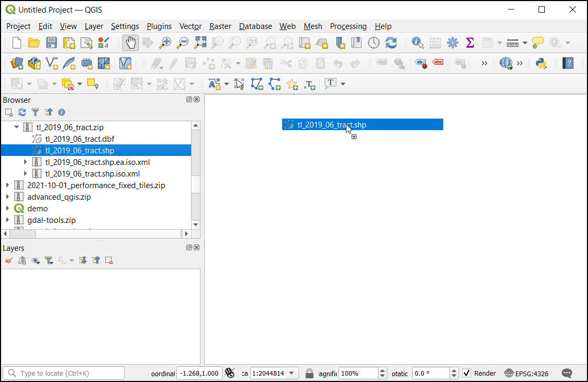Open the Python Console icon
The height and width of the screenshot is (382, 588).
(x=541, y=63)
